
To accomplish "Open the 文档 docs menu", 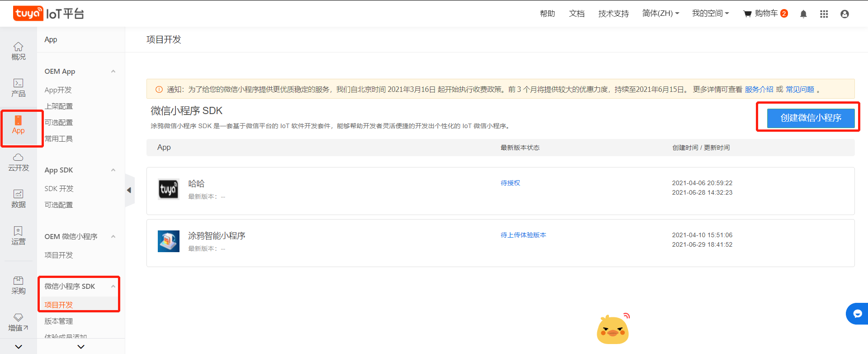I will (x=577, y=14).
